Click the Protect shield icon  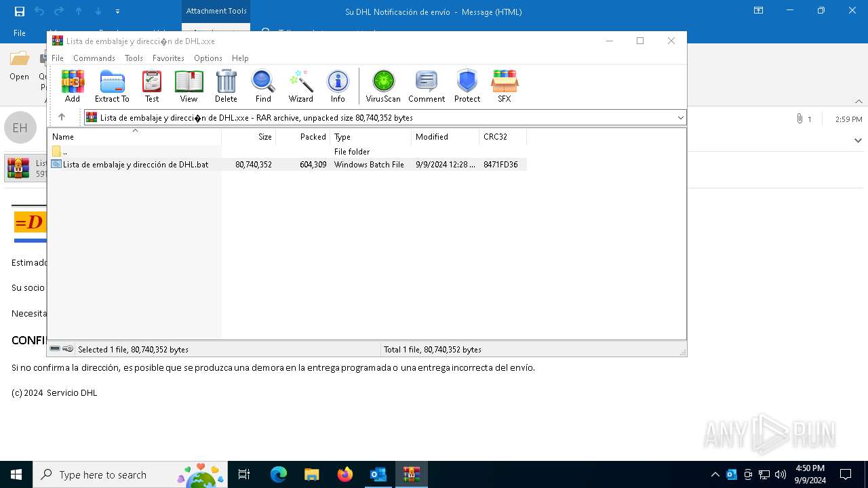pyautogui.click(x=467, y=86)
